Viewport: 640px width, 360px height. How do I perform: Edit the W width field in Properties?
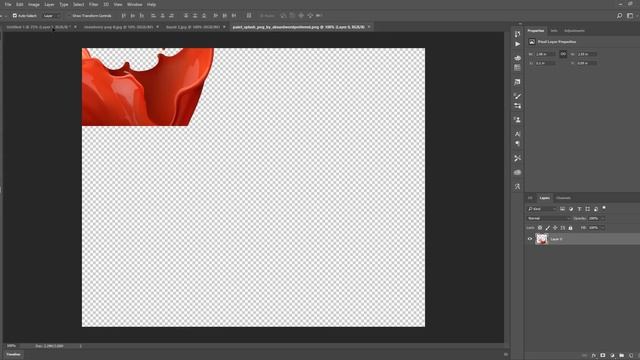[545, 54]
